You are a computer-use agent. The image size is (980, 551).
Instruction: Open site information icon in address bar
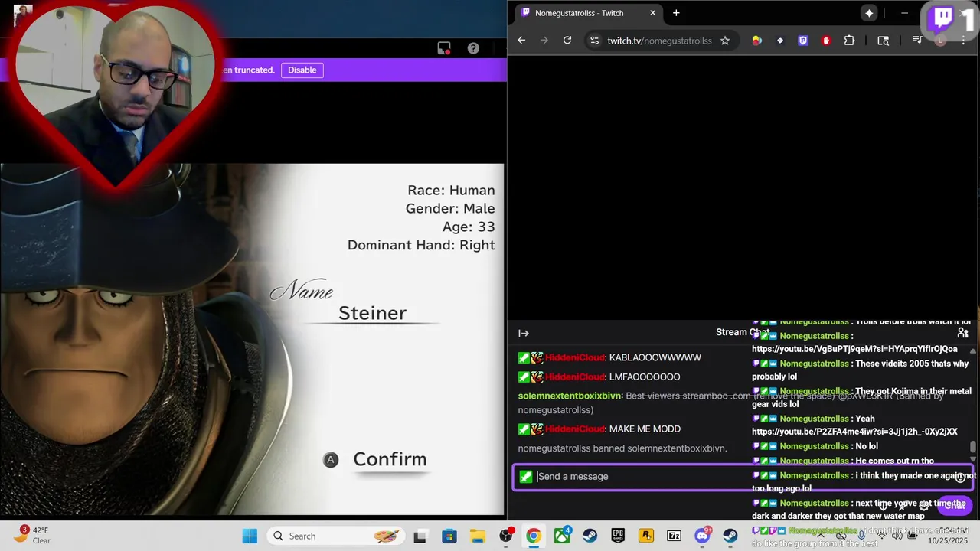595,41
